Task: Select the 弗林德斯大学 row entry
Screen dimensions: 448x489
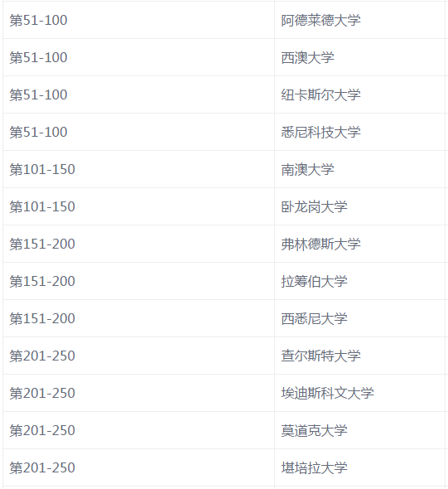Action: [321, 244]
